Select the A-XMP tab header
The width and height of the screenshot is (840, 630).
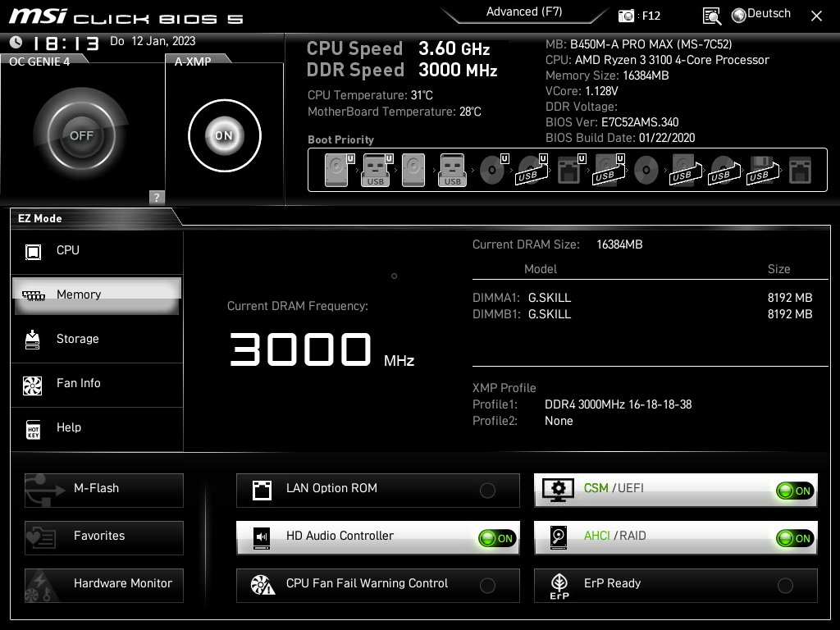coord(193,61)
